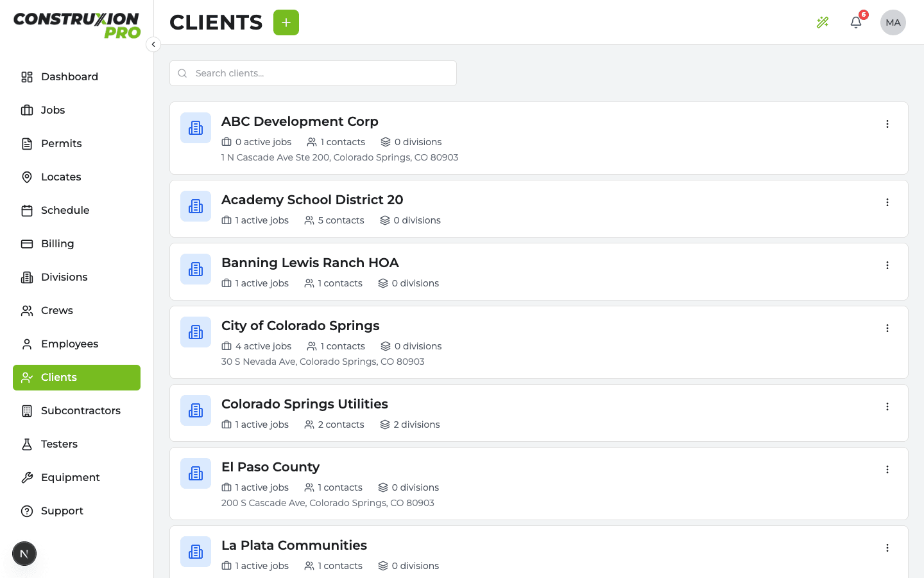This screenshot has height=578, width=924.
Task: Focus the Search clients field
Action: [x=313, y=73]
